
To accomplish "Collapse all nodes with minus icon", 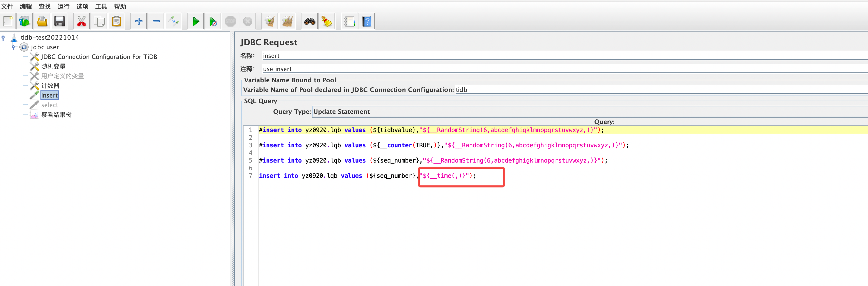I will pos(156,22).
